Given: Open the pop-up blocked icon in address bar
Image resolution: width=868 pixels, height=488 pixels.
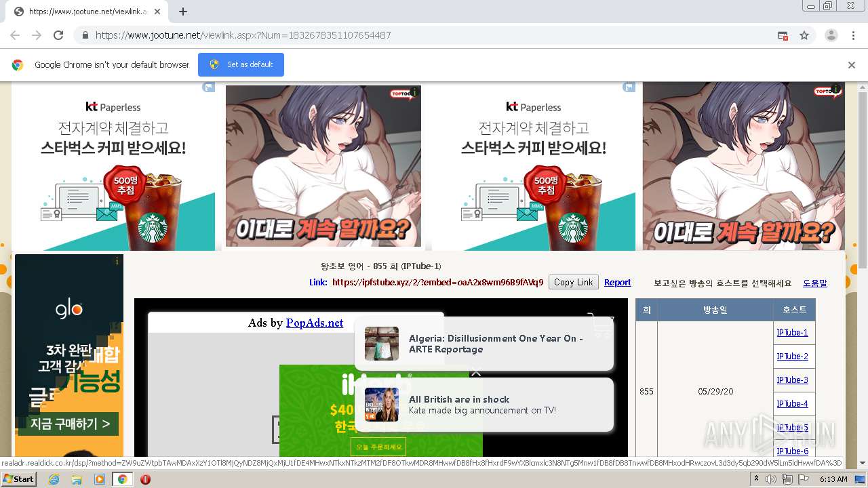Looking at the screenshot, I should click(x=783, y=35).
